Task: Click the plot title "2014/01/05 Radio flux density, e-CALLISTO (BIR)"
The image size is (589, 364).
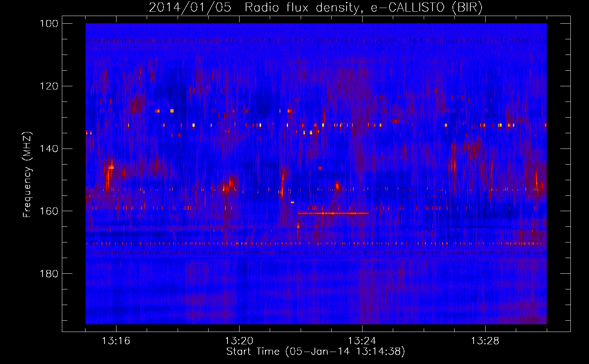Action: (x=316, y=7)
